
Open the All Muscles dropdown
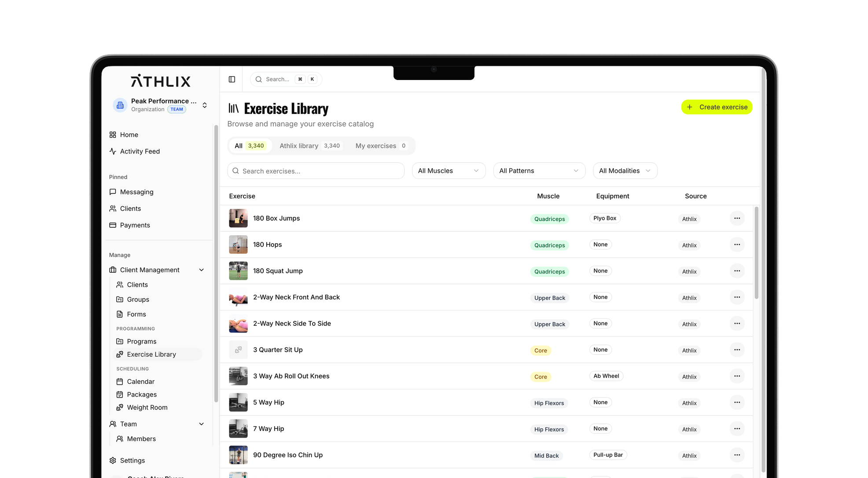tap(449, 171)
